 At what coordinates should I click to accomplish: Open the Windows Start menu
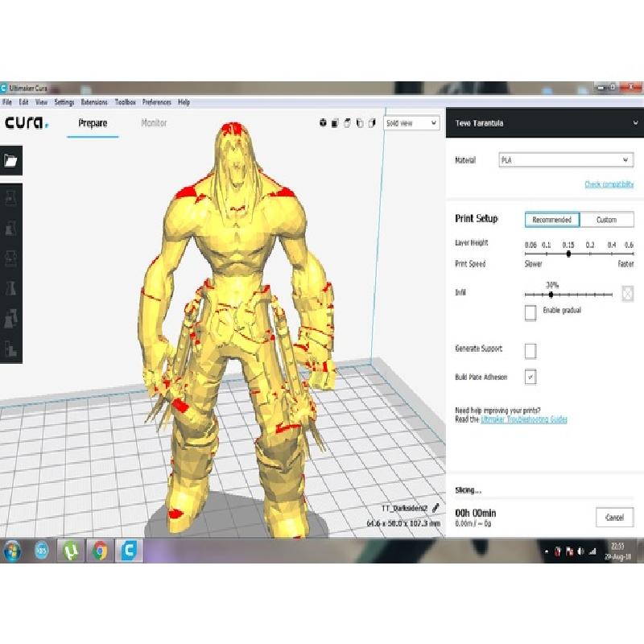[x=12, y=551]
